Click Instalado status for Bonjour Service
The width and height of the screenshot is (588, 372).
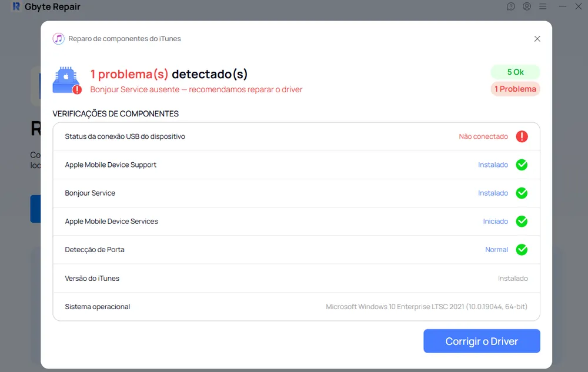point(493,193)
